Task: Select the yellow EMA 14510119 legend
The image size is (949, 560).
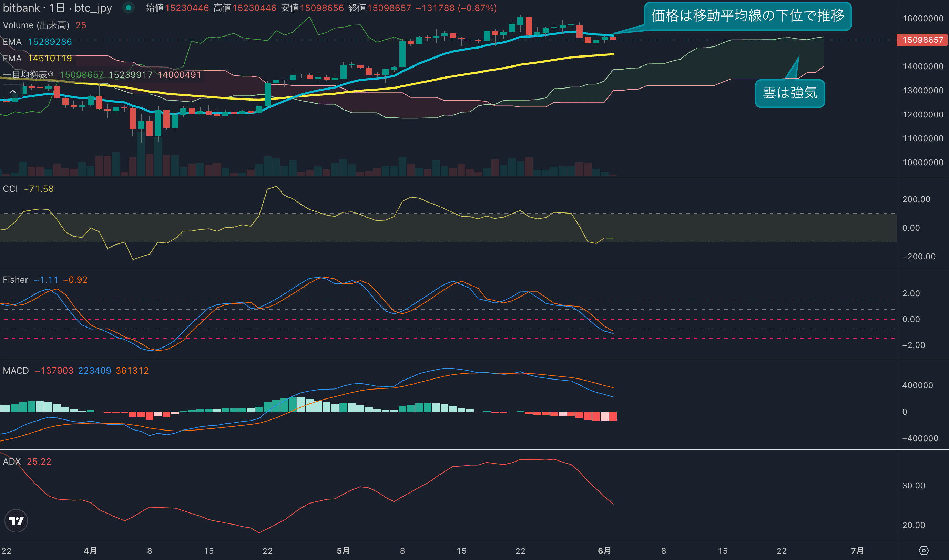Action: (x=38, y=59)
